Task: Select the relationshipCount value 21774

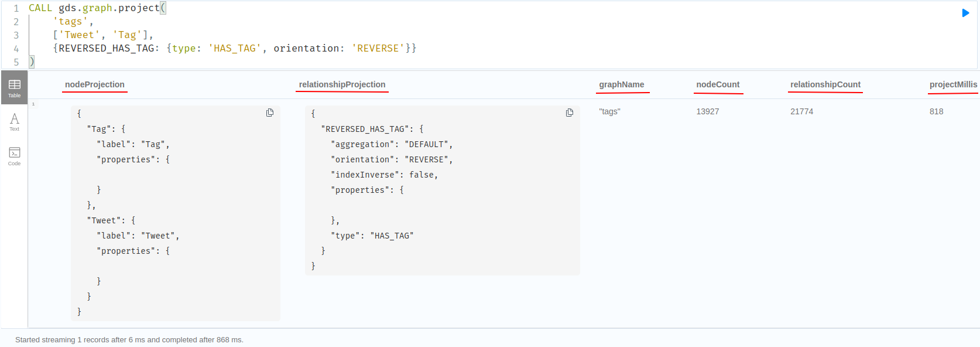Action: 801,111
